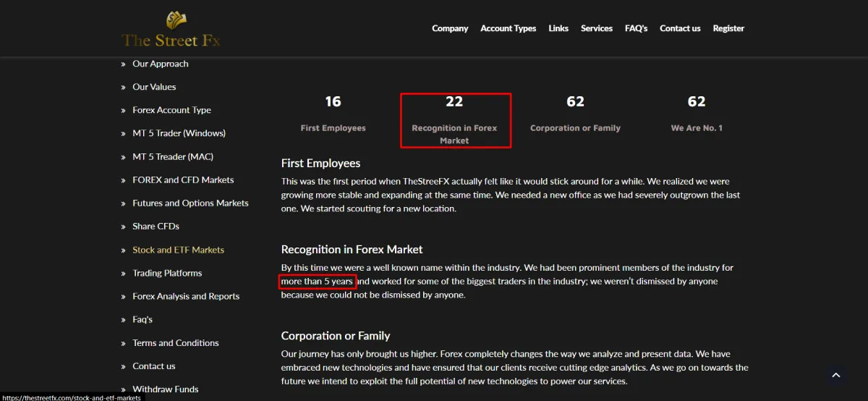868x401 pixels.
Task: Open Our Approach sidebar link
Action: pos(161,64)
